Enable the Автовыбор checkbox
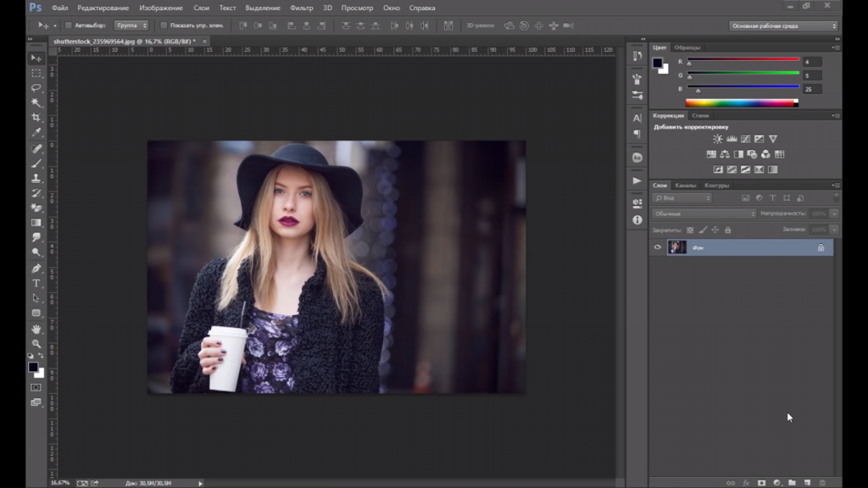 point(69,25)
